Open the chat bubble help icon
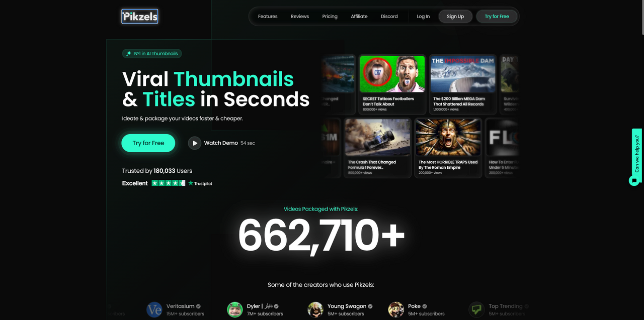 coord(634,180)
